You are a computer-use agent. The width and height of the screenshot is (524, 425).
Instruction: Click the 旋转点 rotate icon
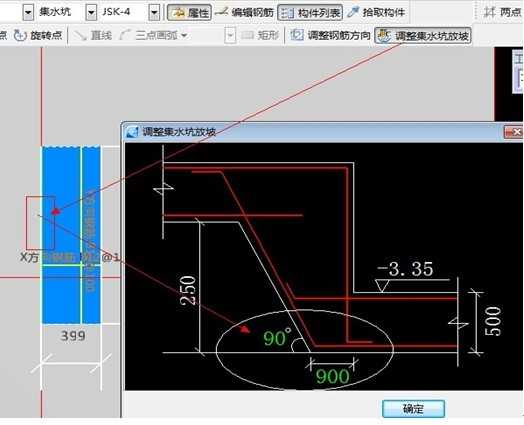(x=20, y=35)
